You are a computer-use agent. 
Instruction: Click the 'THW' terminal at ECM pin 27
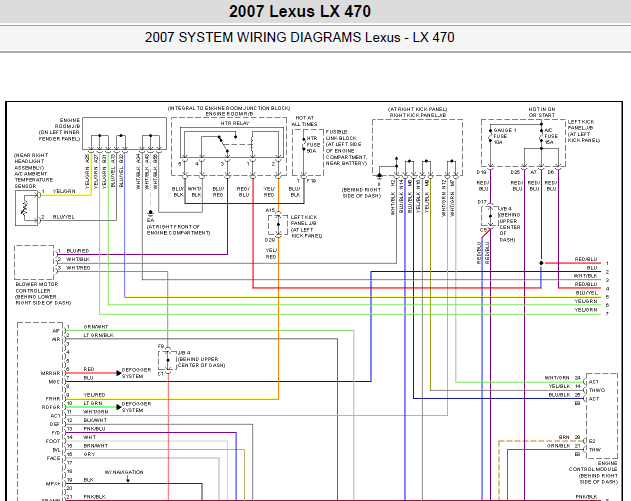coord(595,449)
